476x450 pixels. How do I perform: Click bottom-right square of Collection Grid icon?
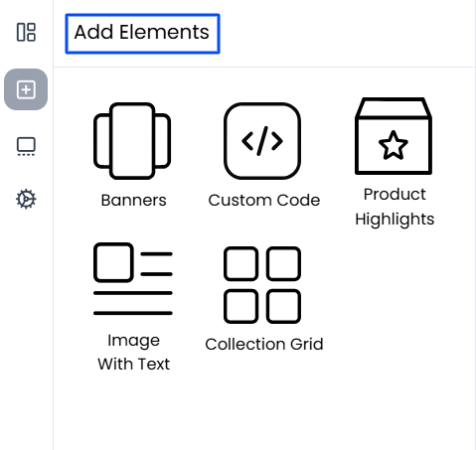coord(283,306)
